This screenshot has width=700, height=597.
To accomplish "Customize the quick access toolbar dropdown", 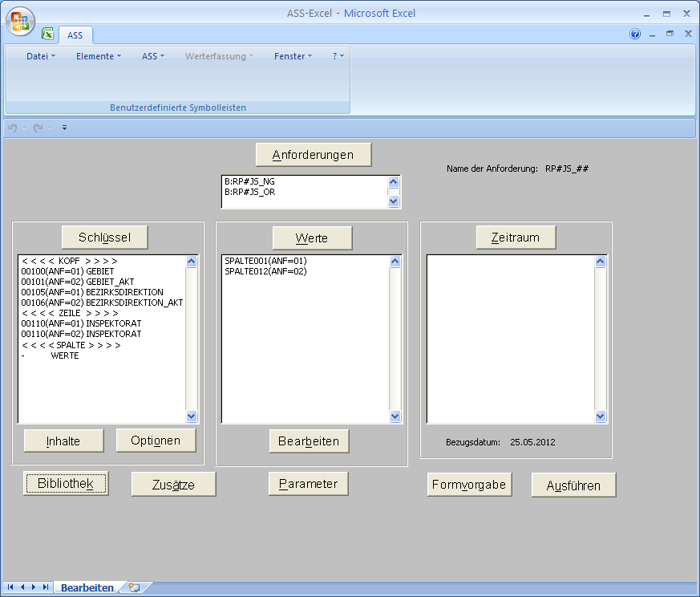I will tap(65, 128).
